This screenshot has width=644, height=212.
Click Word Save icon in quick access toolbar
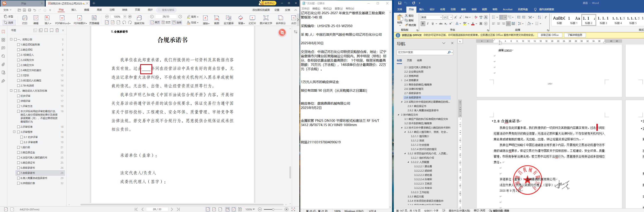[x=400, y=3]
